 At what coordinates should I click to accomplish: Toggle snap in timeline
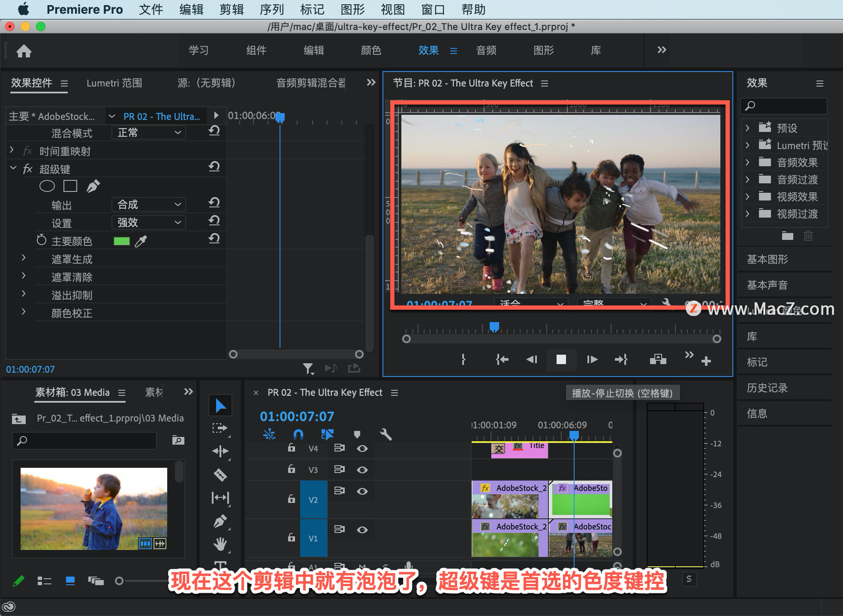click(x=298, y=434)
